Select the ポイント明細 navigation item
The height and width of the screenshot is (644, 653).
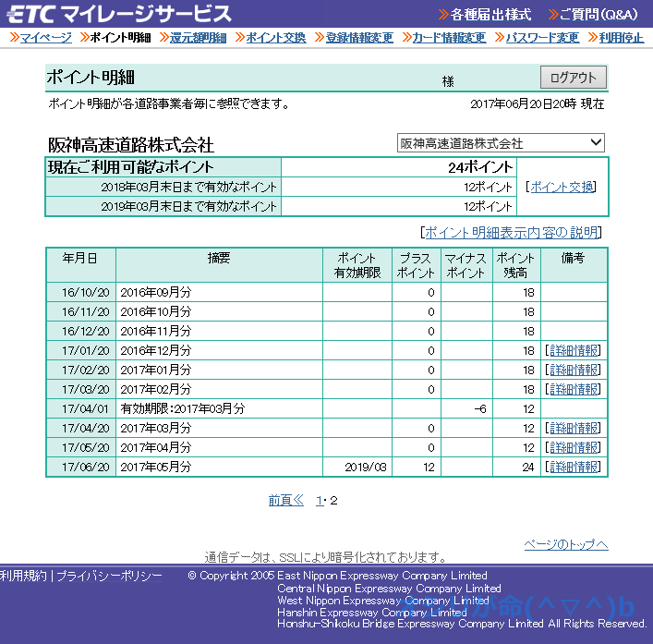[120, 38]
